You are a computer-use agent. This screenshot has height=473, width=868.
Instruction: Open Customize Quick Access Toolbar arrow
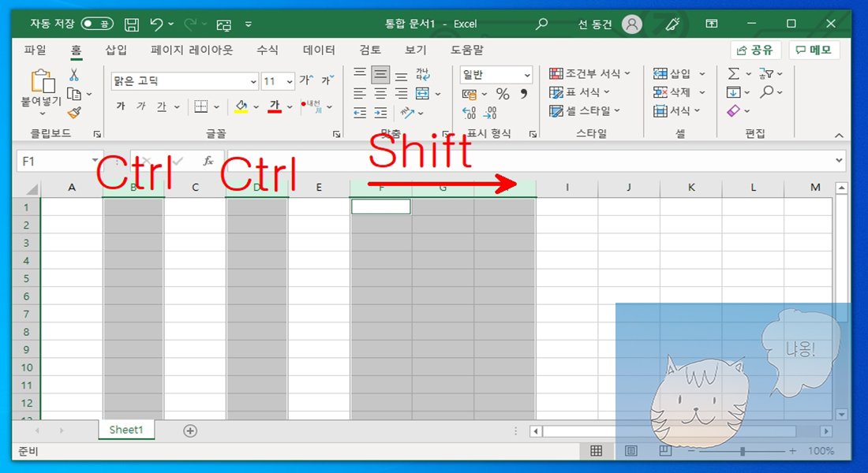[x=249, y=24]
